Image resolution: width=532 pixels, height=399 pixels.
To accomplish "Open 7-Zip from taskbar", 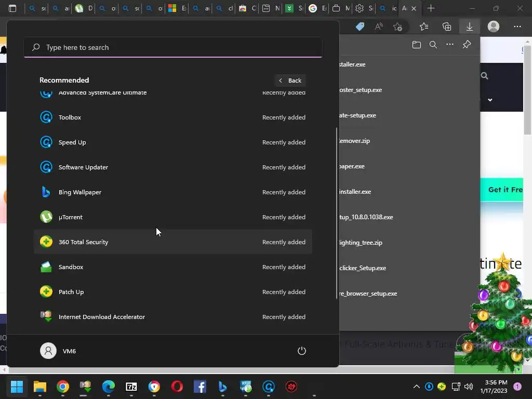I will tap(131, 387).
